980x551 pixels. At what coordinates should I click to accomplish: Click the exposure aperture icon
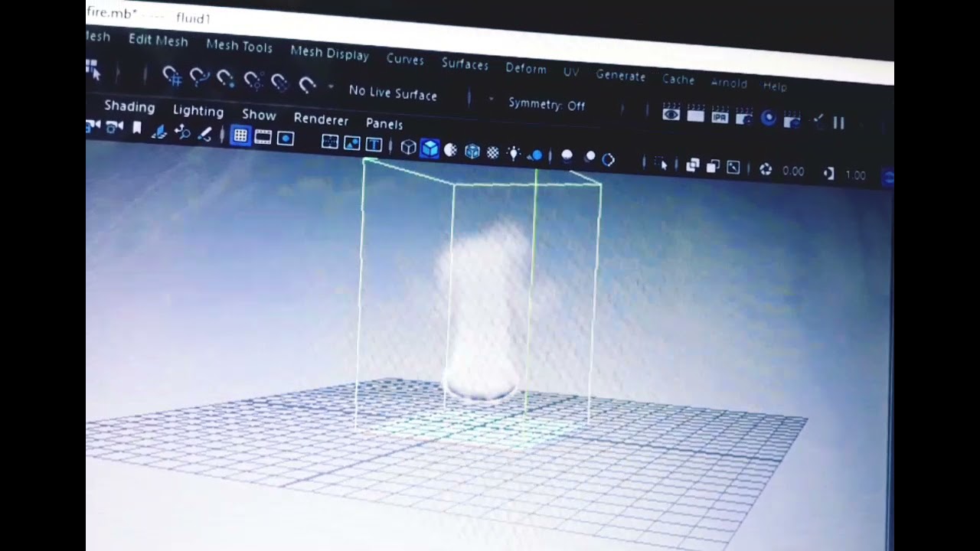[x=766, y=170]
